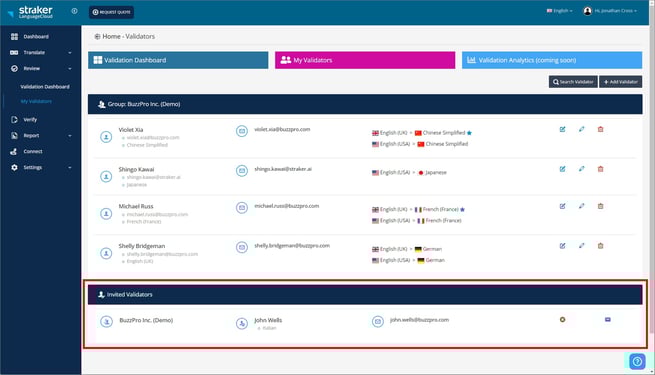655x375 pixels.
Task: Click the star next to Violet Xia's Chinese Simplified
Action: pos(469,133)
